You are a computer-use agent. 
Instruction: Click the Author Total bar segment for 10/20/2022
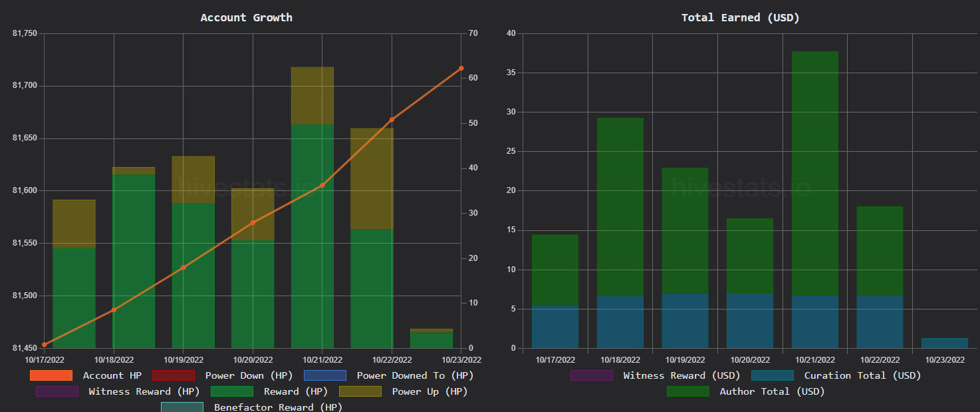pos(750,256)
